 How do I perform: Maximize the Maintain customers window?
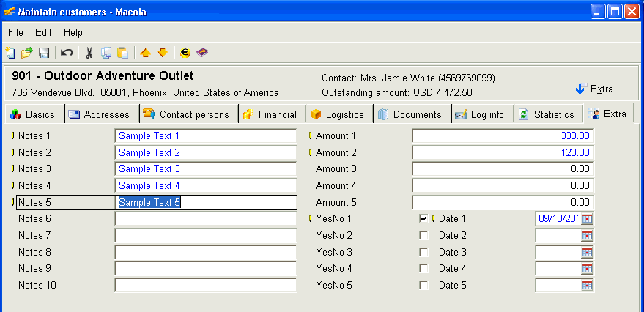[x=615, y=12]
